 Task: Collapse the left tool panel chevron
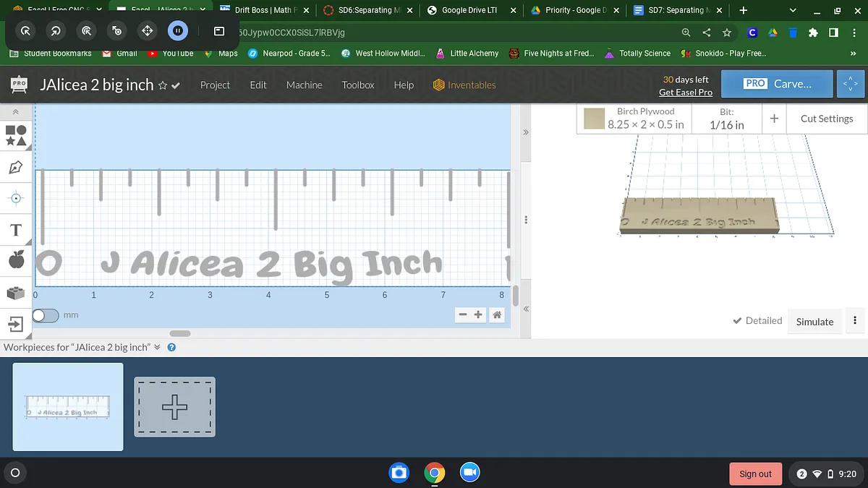[x=16, y=113]
